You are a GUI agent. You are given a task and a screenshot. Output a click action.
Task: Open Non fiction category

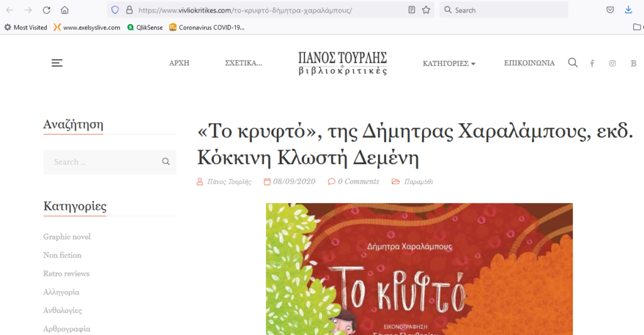[62, 255]
